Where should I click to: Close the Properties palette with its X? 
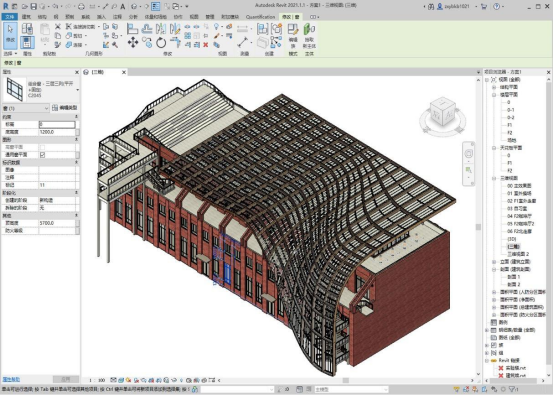coord(77,72)
